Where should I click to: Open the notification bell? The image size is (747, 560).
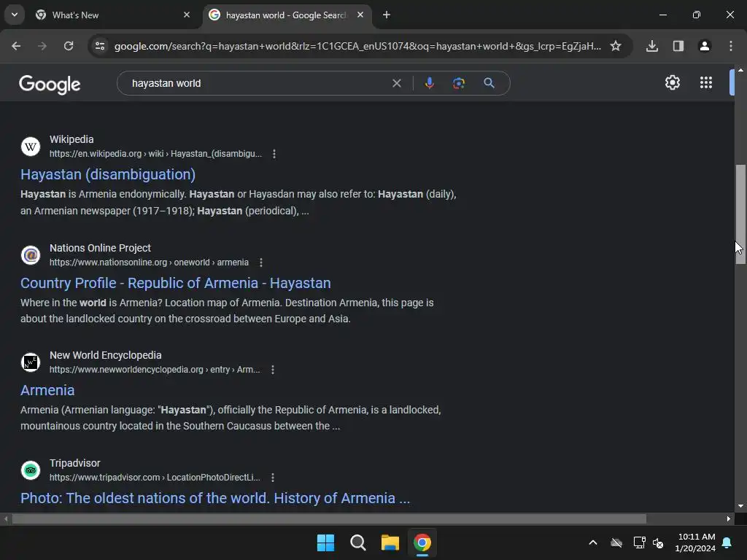[727, 542]
